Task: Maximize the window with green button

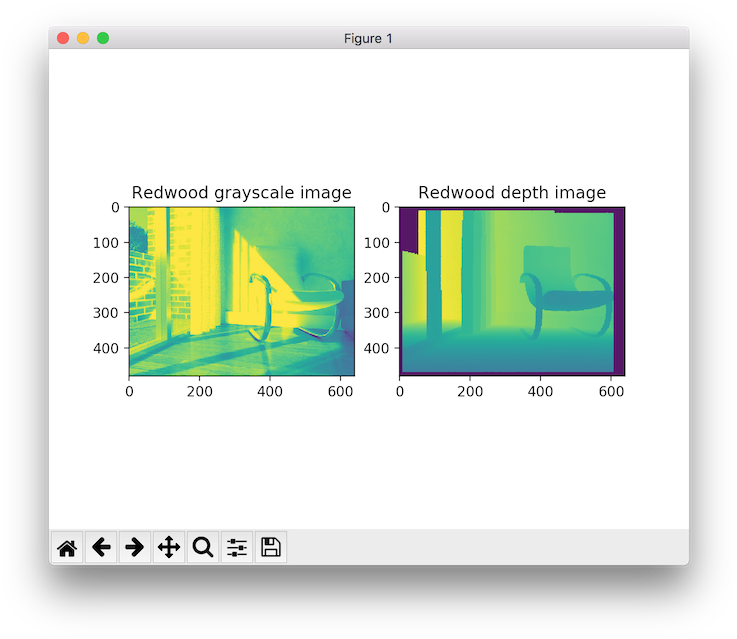Action: [103, 38]
